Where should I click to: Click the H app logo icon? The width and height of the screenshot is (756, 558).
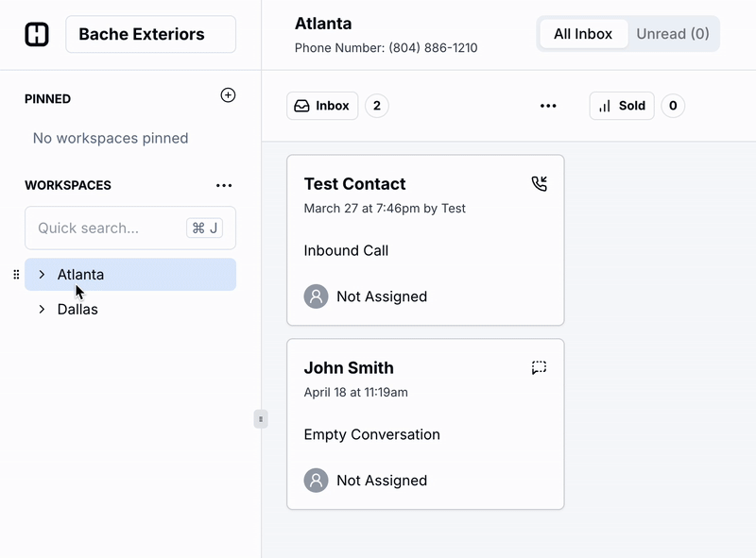pos(36,34)
